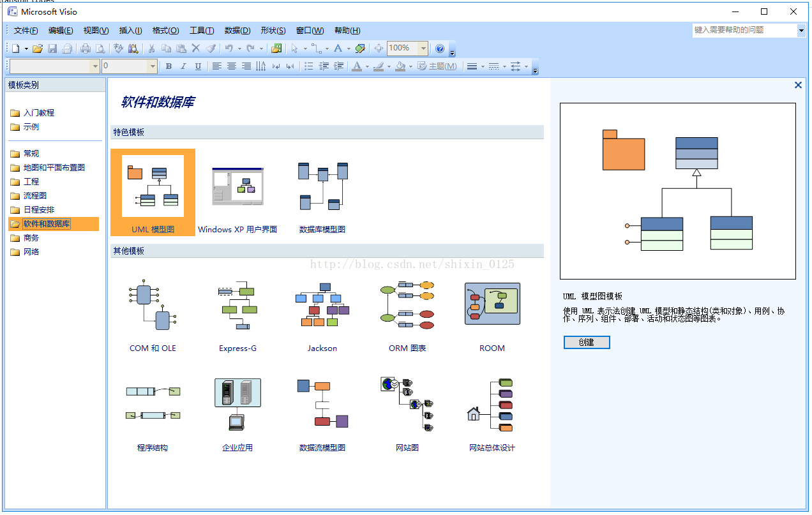The image size is (812, 515).
Task: Open the 格式(O) menu
Action: [165, 31]
